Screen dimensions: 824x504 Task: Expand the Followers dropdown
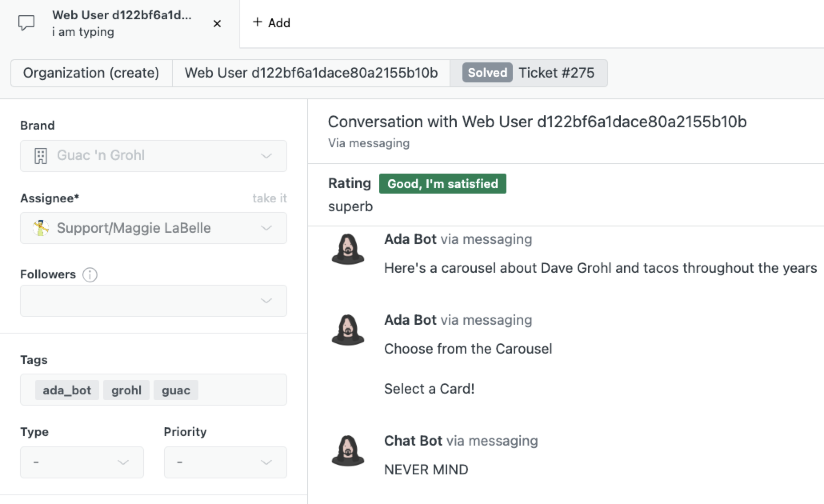[265, 300]
